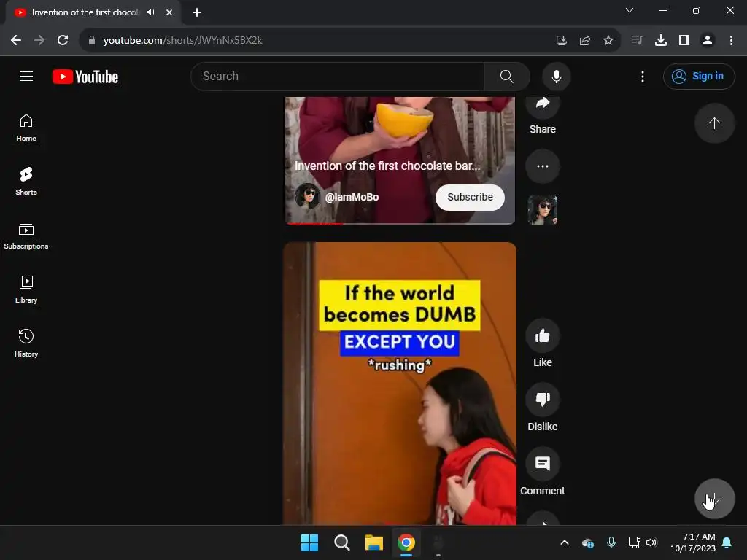Image resolution: width=747 pixels, height=560 pixels.
Task: Open the tab search dropdown chevron
Action: (629, 10)
